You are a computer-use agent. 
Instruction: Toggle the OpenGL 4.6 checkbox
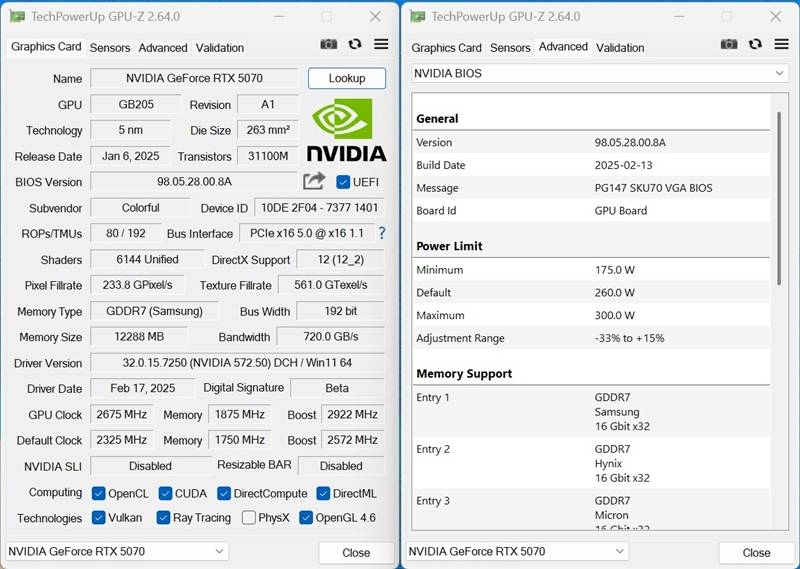[306, 517]
